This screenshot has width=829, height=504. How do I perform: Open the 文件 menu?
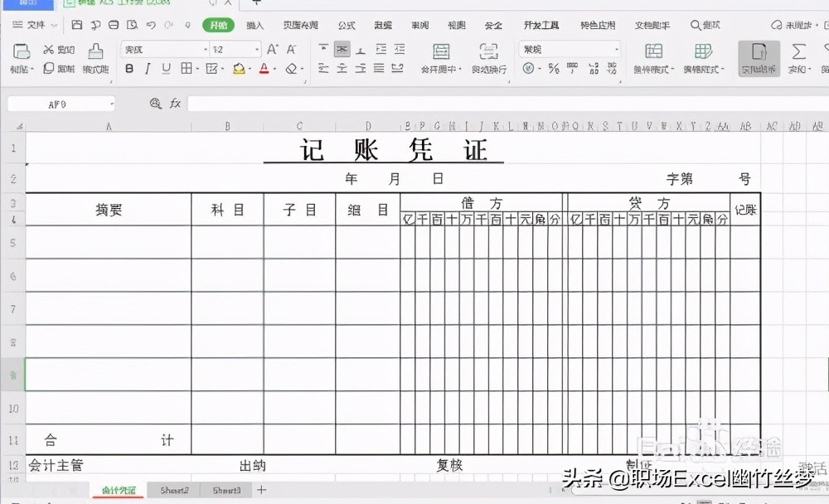34,25
